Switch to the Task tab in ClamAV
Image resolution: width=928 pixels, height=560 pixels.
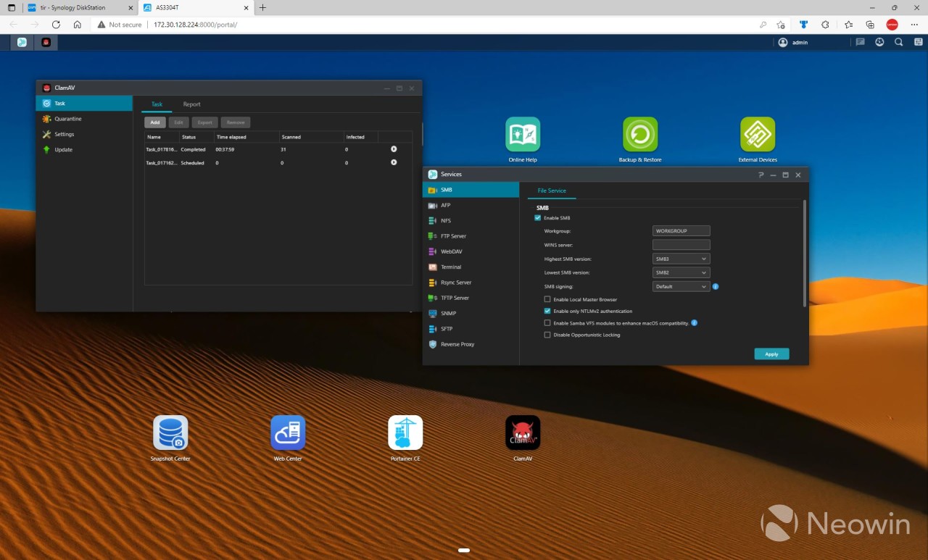click(157, 104)
